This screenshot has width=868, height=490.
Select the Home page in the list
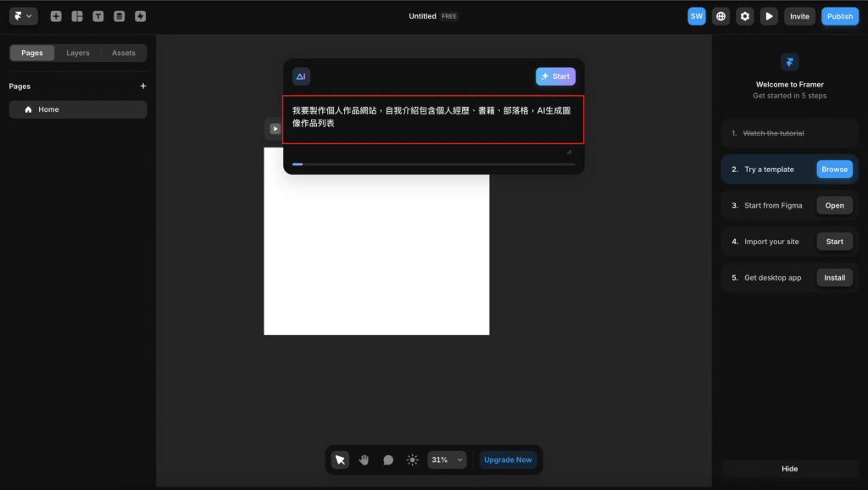click(x=78, y=109)
